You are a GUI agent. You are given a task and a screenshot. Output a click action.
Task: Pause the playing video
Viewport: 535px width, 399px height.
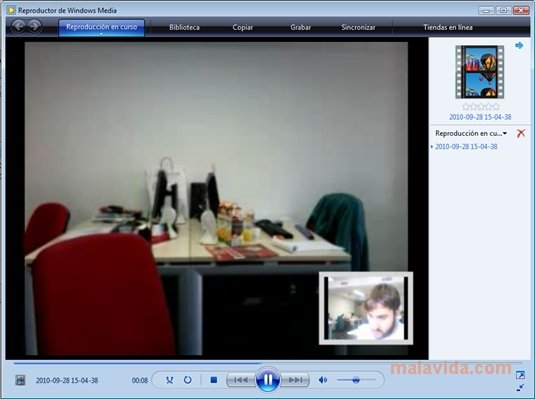(x=268, y=380)
